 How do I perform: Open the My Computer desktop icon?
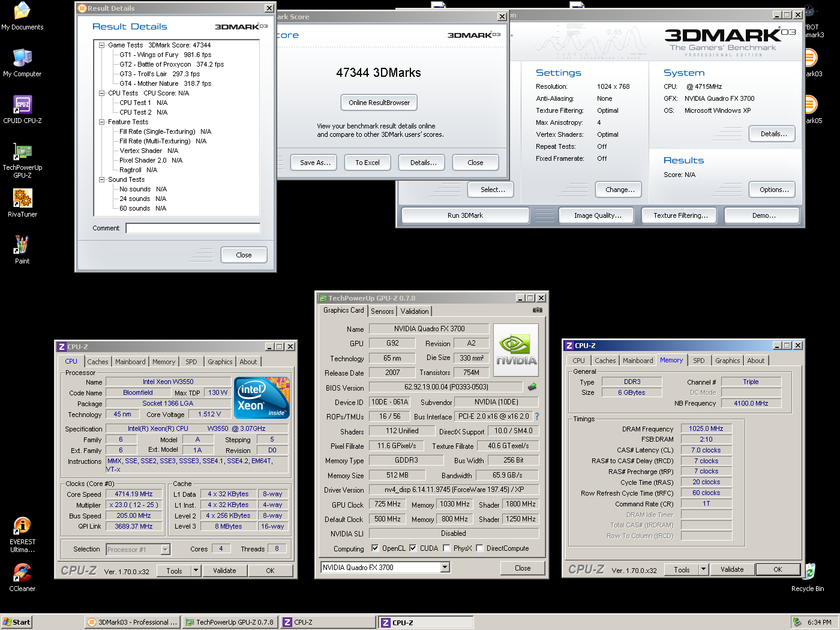[22, 63]
